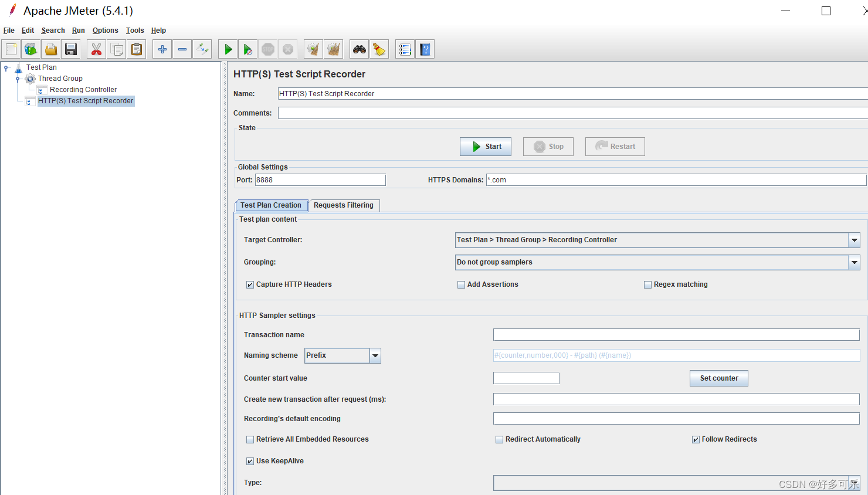
Task: Enable Redirect Automatically checkbox
Action: click(499, 439)
